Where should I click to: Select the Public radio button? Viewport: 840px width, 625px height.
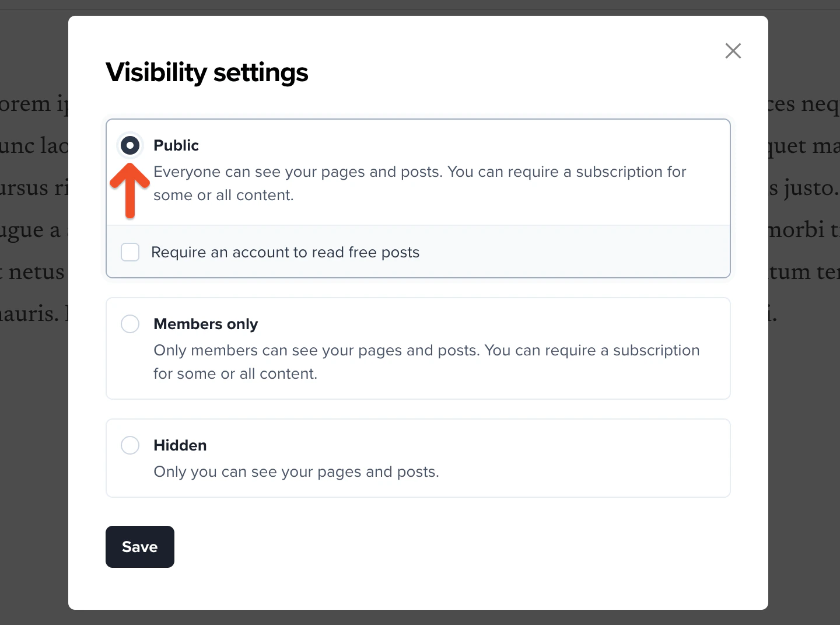coord(129,145)
